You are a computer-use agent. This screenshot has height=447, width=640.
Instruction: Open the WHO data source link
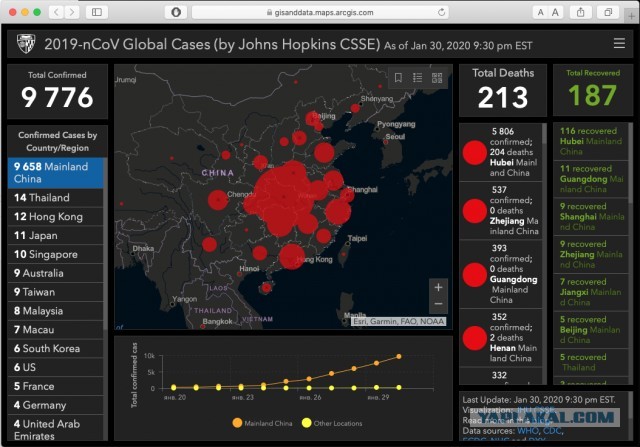(x=528, y=431)
